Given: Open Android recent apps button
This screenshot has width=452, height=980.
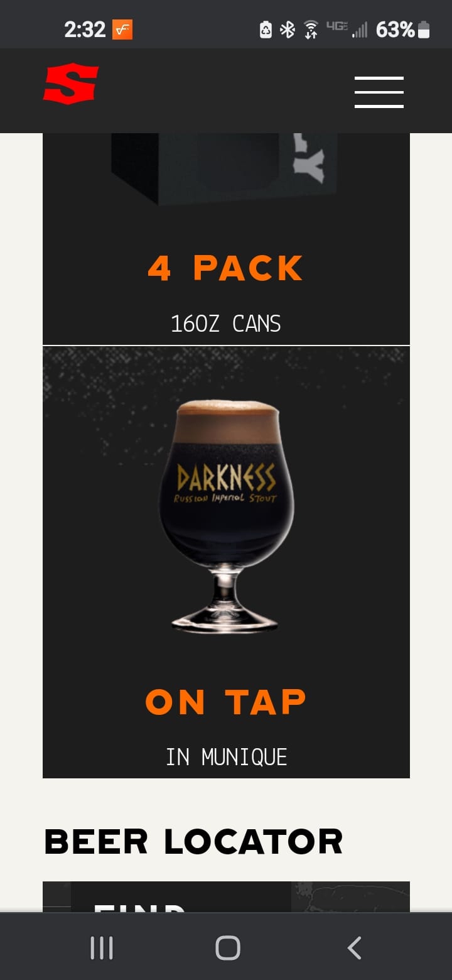Looking at the screenshot, I should tap(102, 948).
